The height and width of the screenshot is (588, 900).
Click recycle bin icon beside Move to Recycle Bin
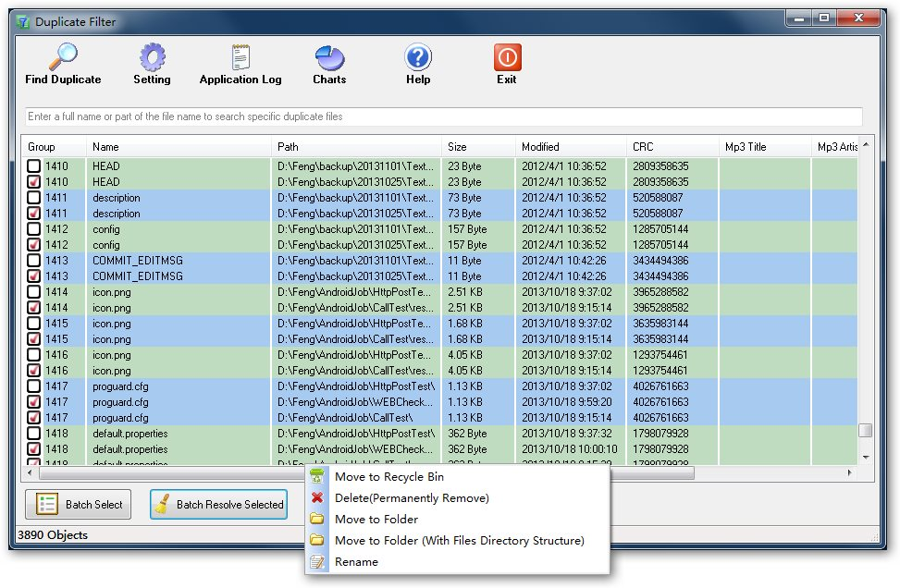tap(317, 476)
